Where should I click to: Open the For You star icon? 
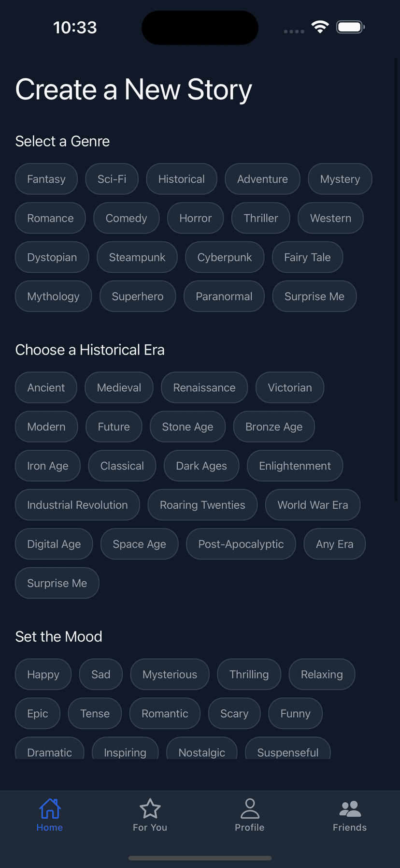pyautogui.click(x=150, y=808)
